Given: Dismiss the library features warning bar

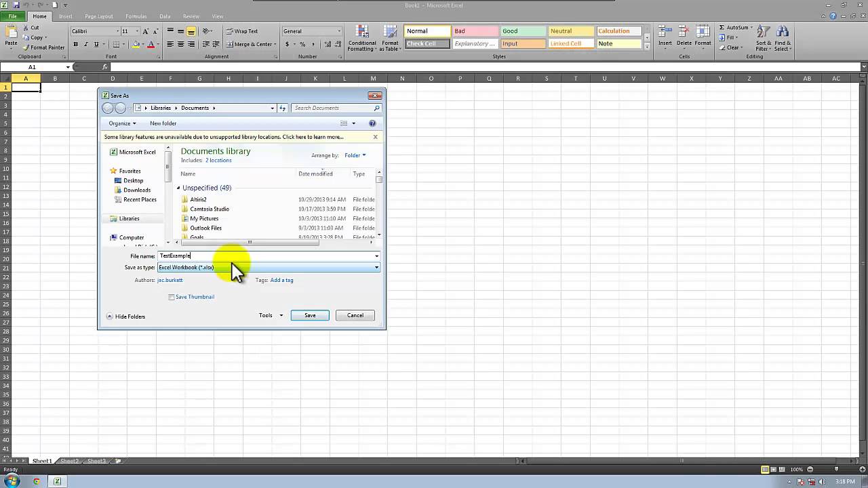Looking at the screenshot, I should (375, 137).
